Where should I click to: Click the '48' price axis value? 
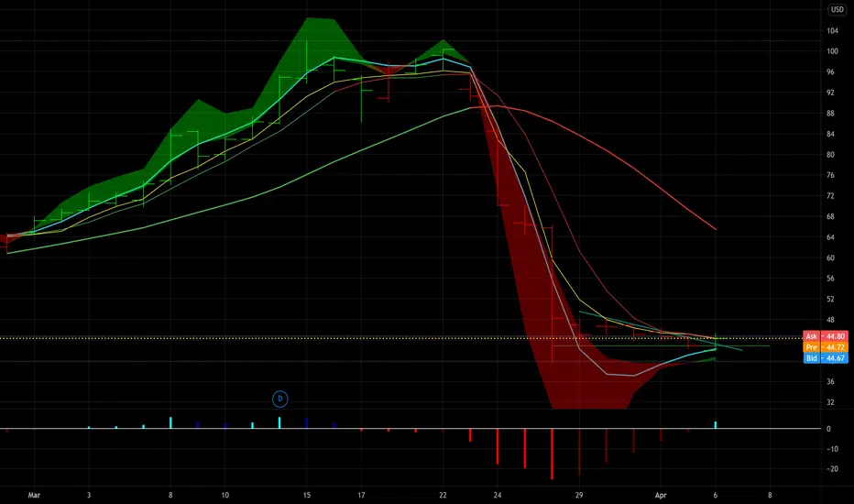(830, 320)
